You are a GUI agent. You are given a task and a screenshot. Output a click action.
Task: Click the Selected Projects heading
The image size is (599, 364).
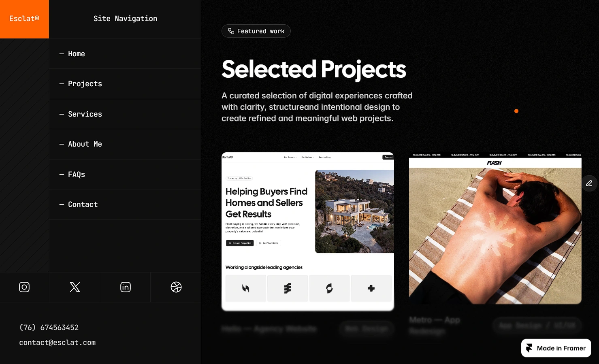314,69
